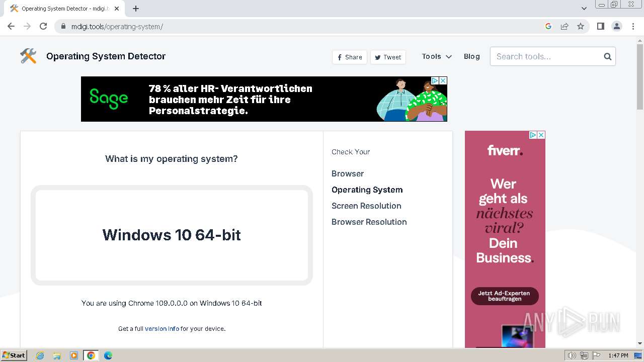Open Microsoft Edge from taskbar
This screenshot has width=644, height=362.
pos(108,355)
